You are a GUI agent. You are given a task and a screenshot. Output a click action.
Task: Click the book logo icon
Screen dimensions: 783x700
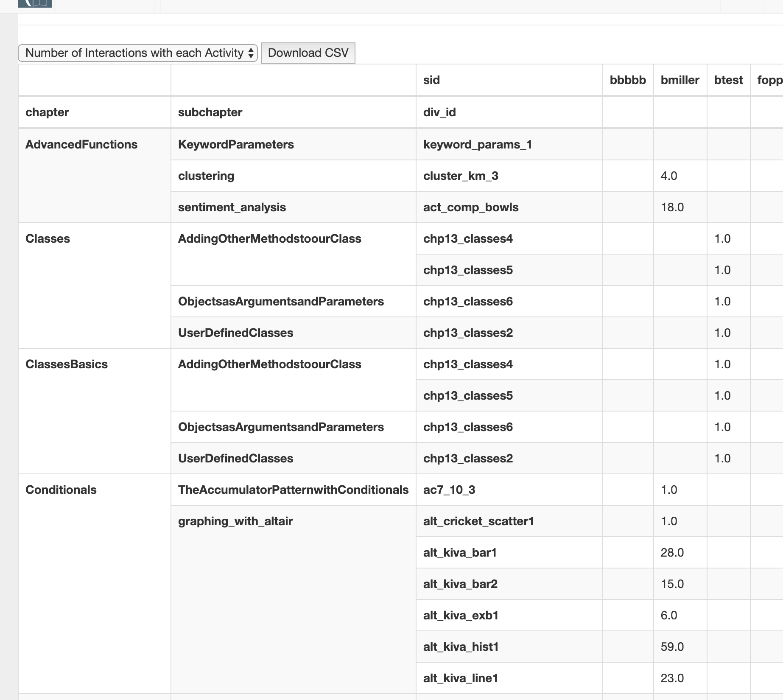coord(35,3)
